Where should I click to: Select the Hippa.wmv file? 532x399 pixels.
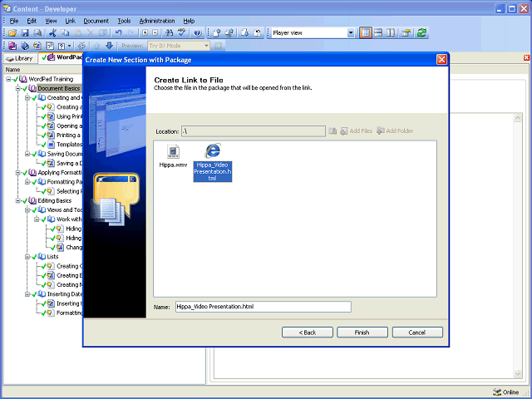[x=173, y=156]
